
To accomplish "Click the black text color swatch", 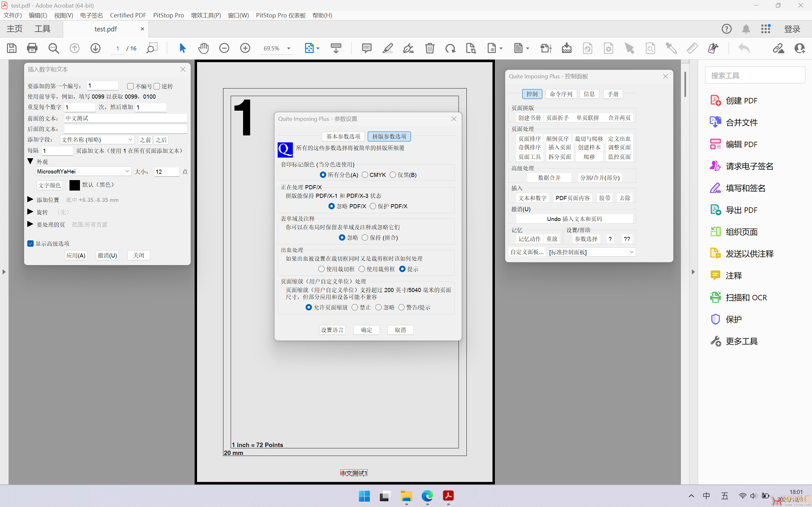I will (75, 185).
